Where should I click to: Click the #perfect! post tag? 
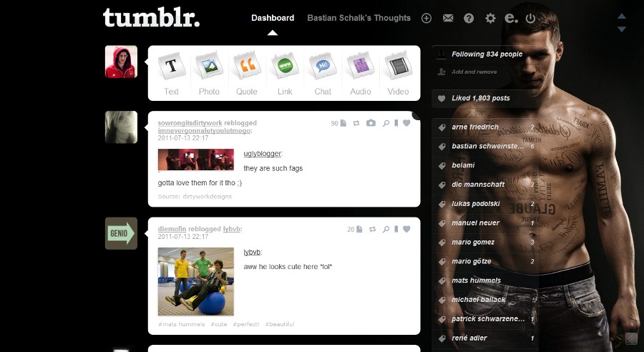[x=245, y=324]
